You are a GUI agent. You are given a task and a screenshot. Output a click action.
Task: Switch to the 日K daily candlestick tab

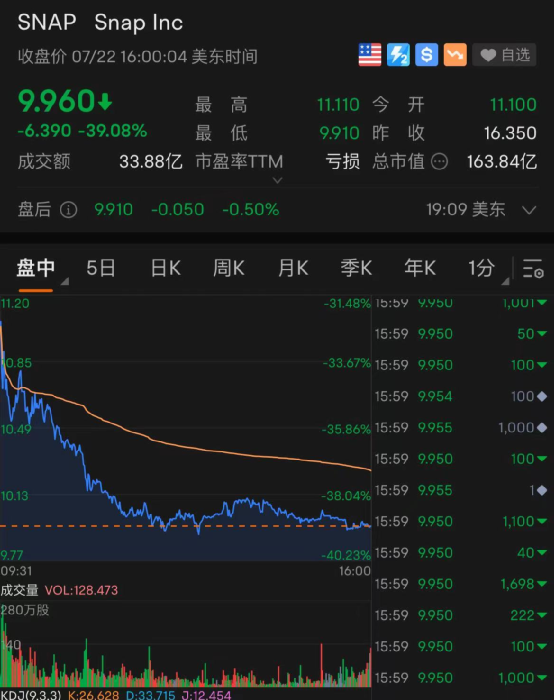coord(165,268)
